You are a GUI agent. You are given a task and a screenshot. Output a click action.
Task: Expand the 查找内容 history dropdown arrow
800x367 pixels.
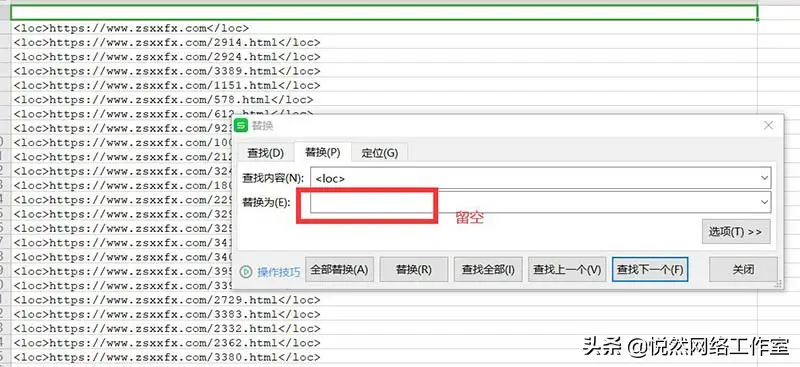point(764,178)
